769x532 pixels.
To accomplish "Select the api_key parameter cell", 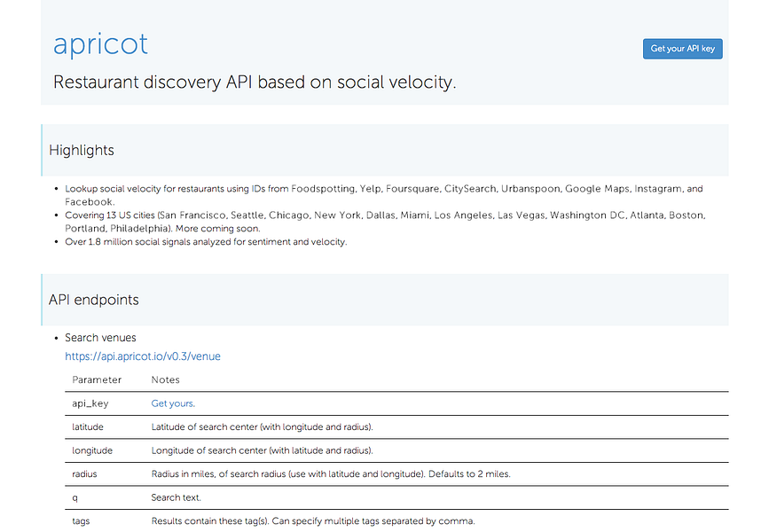I will click(x=90, y=403).
